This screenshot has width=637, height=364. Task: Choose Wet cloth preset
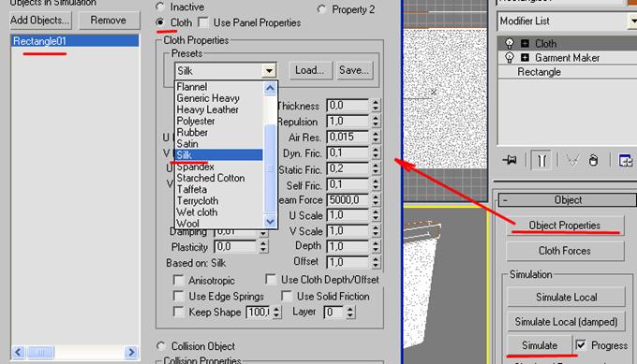pyautogui.click(x=218, y=212)
